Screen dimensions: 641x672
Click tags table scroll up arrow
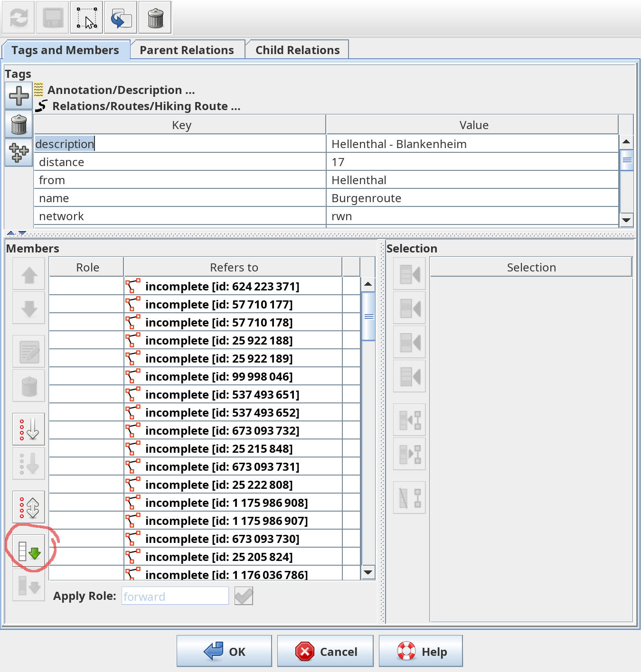[x=627, y=142]
